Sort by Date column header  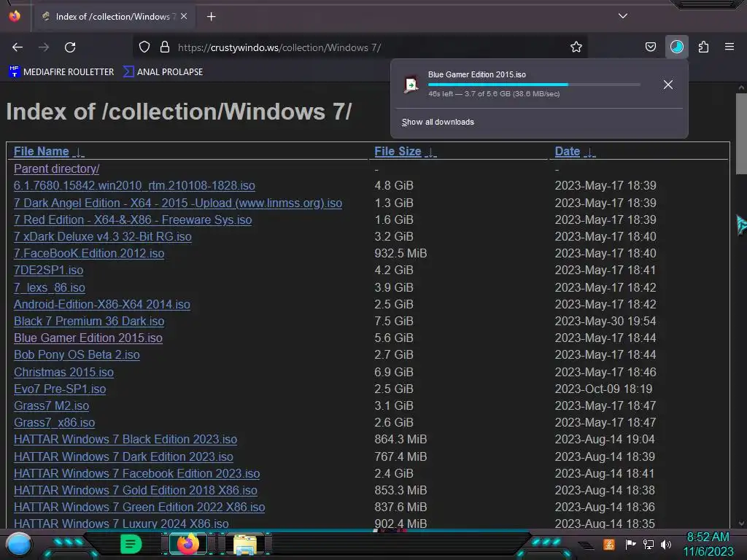coord(568,152)
